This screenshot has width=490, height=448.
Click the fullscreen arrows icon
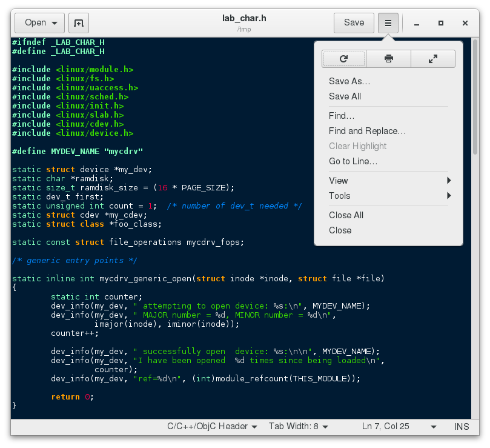(433, 59)
